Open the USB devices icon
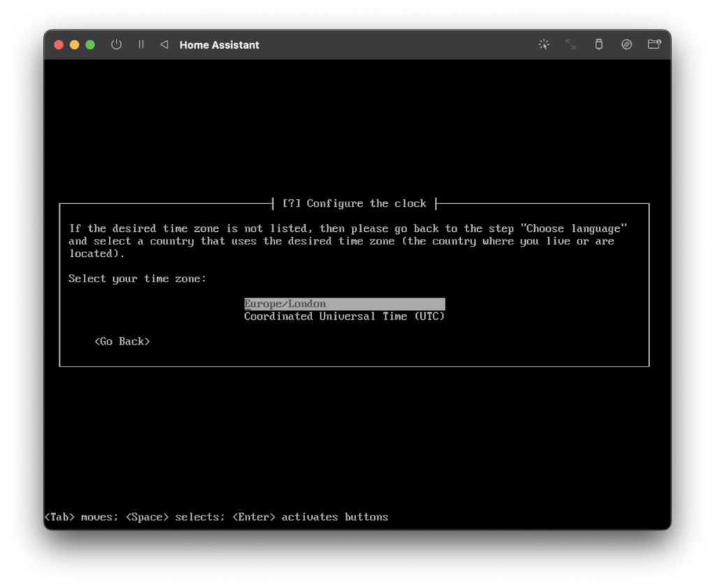715x588 pixels. point(598,44)
